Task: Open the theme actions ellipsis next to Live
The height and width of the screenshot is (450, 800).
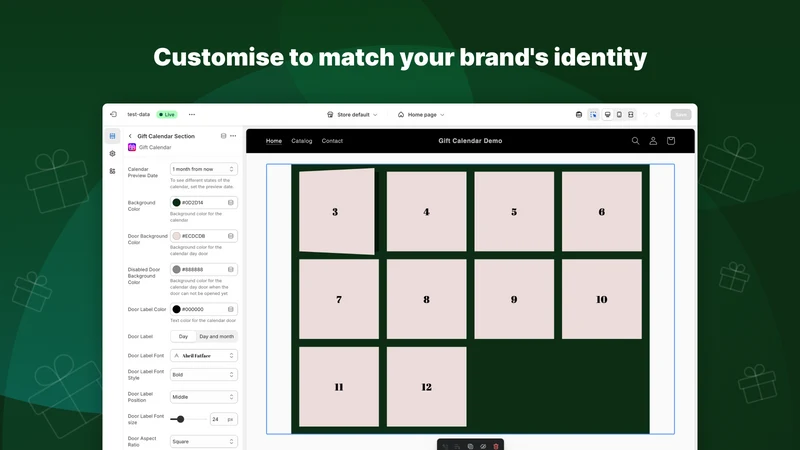Action: tap(192, 114)
